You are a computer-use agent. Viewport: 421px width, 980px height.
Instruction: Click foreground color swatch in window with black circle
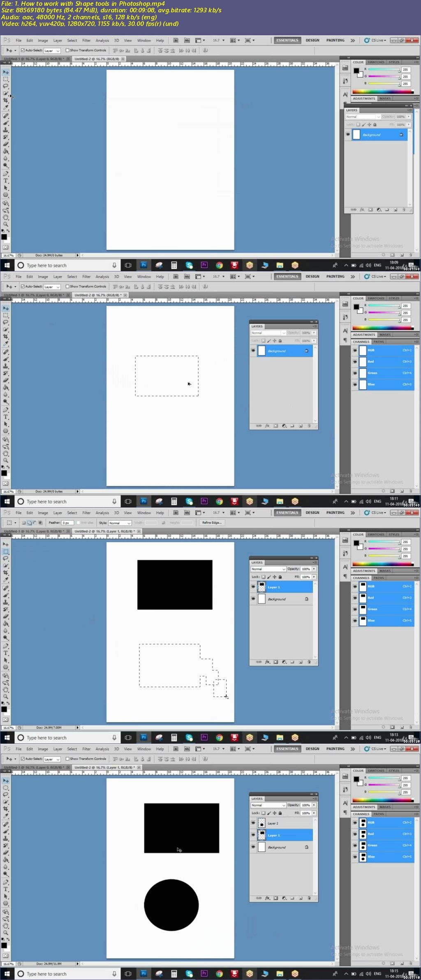coord(4,945)
